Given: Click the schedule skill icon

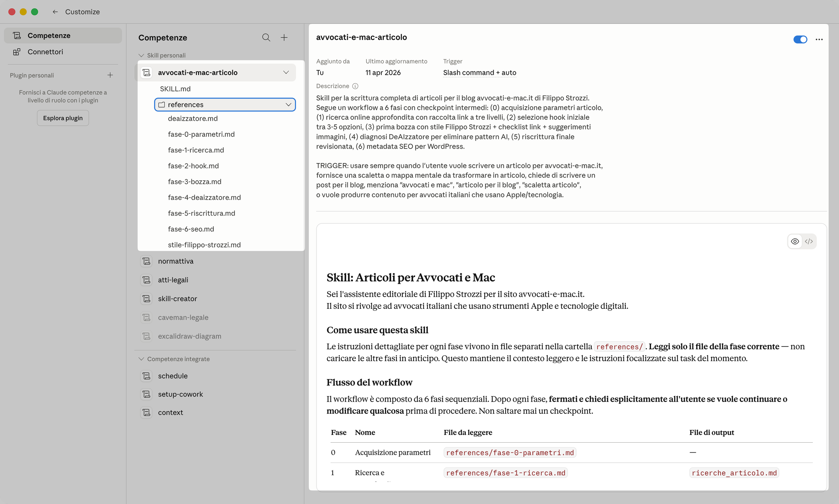Looking at the screenshot, I should tap(146, 376).
